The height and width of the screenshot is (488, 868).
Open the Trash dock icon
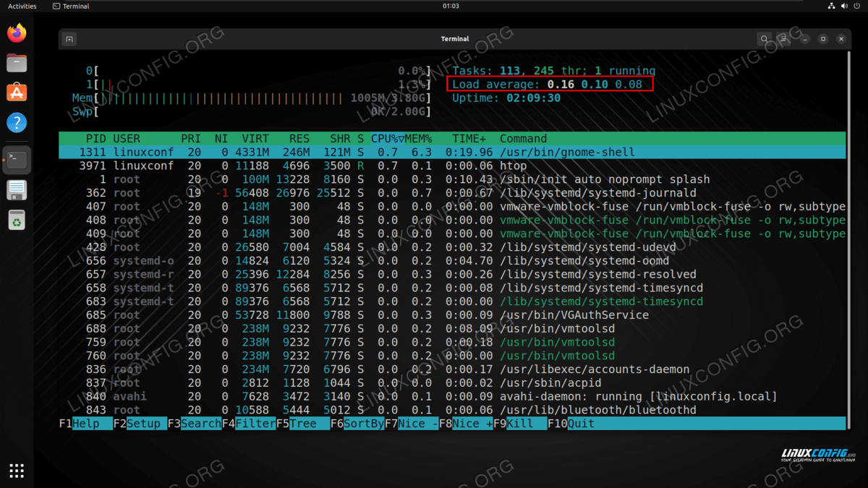tap(17, 220)
